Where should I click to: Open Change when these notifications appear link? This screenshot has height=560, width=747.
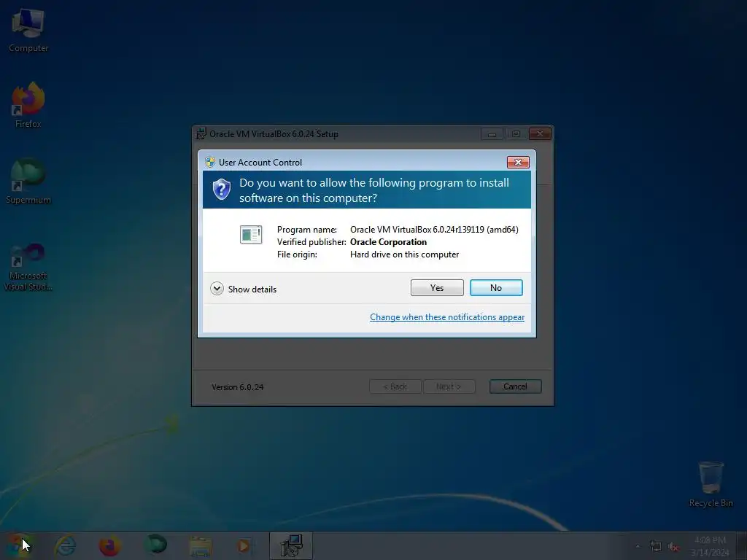click(447, 317)
